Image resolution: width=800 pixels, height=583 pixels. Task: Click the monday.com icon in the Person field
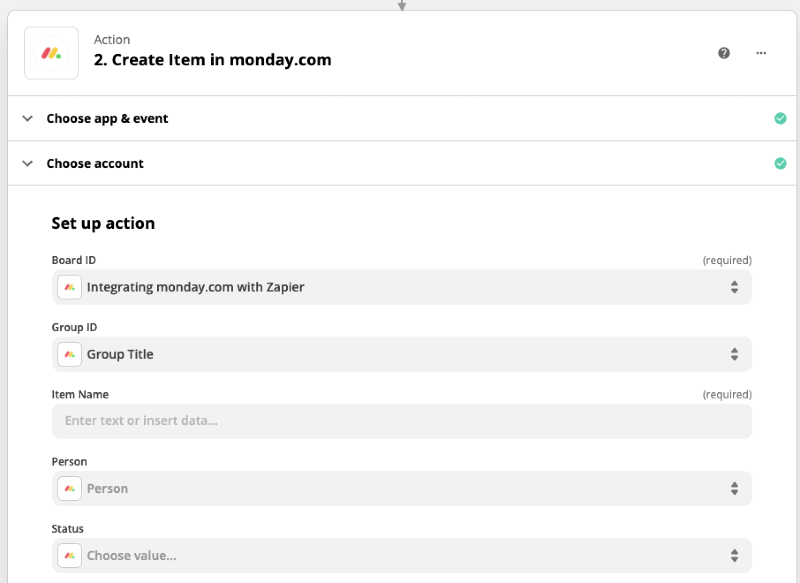69,489
